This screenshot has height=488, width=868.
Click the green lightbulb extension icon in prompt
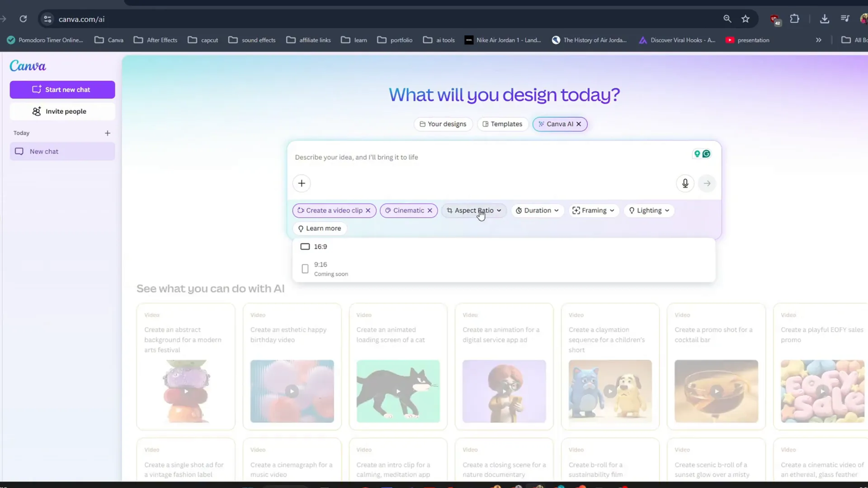pos(697,154)
